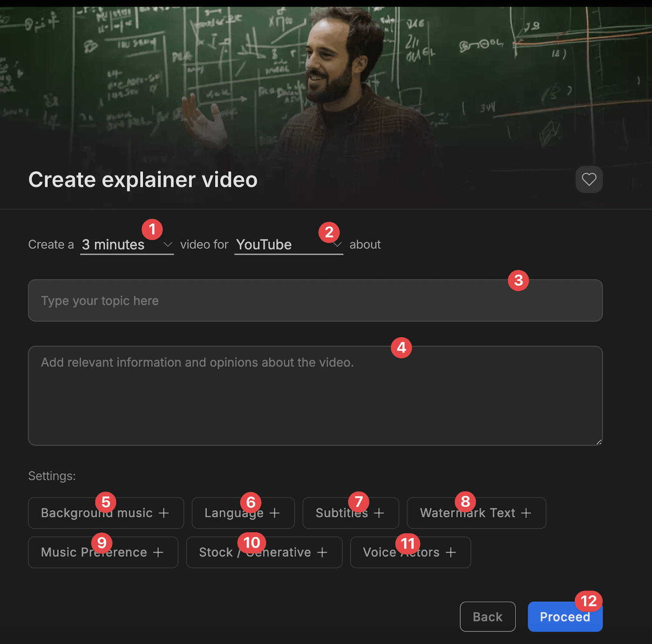Add the Subtitles setting

point(351,513)
